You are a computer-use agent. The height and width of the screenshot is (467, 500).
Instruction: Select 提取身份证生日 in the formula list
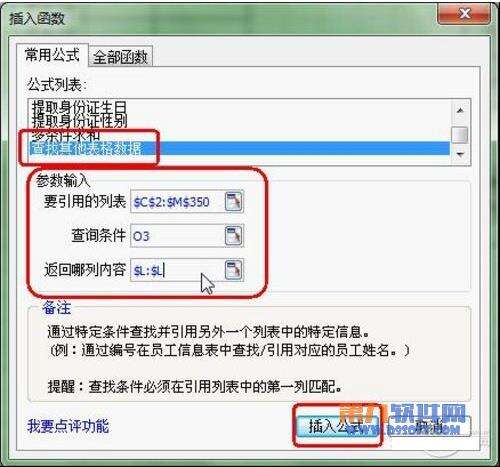point(79,107)
